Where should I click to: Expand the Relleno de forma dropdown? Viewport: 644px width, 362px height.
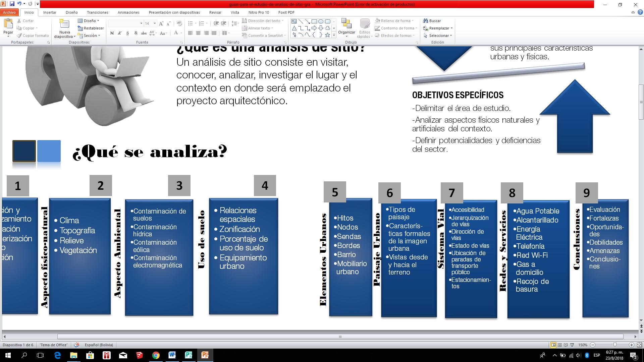pyautogui.click(x=413, y=21)
